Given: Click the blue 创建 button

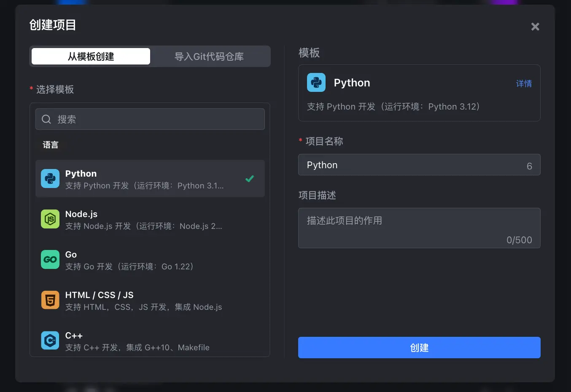Looking at the screenshot, I should (419, 348).
